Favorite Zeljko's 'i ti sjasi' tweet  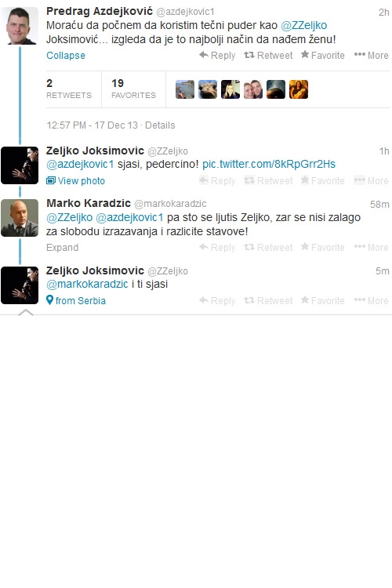click(x=322, y=301)
